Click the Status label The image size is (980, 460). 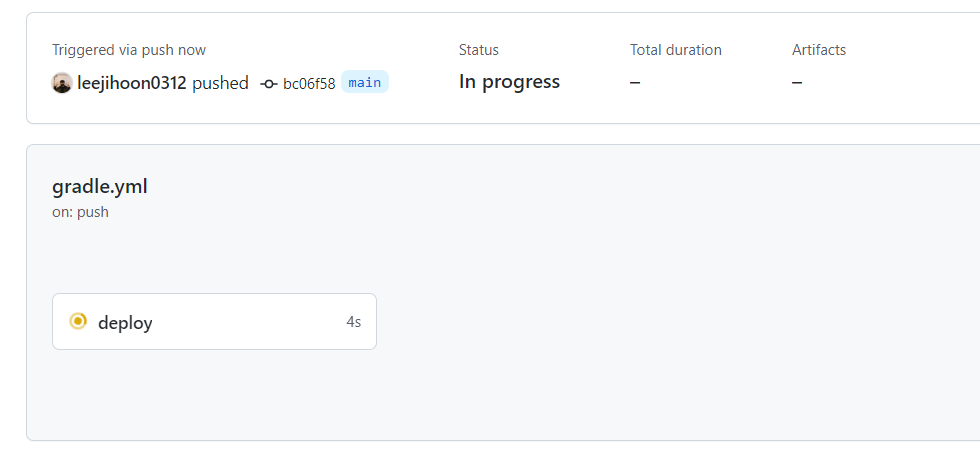pyautogui.click(x=478, y=50)
